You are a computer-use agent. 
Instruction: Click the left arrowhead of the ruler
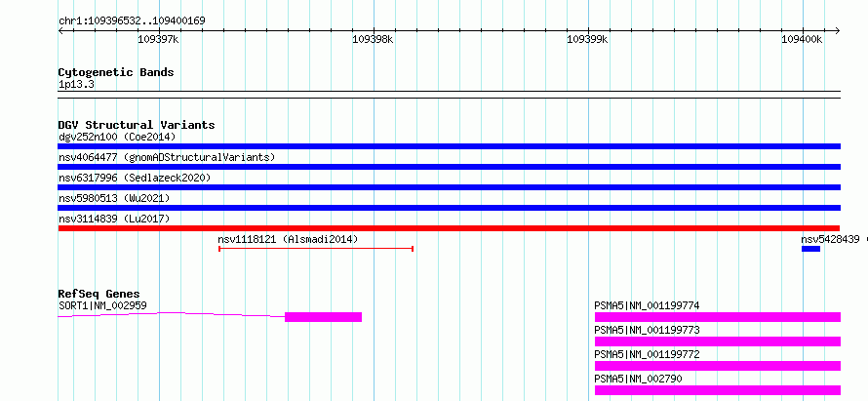click(x=60, y=30)
